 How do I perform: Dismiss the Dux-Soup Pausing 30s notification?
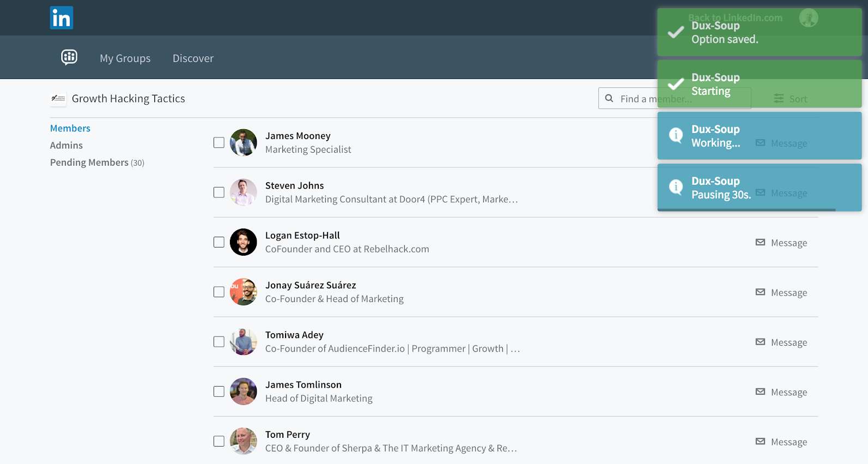point(760,188)
